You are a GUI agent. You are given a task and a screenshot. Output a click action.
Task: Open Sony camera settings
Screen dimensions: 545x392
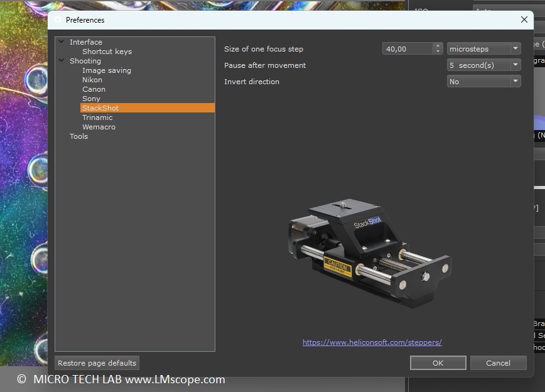pyautogui.click(x=91, y=99)
